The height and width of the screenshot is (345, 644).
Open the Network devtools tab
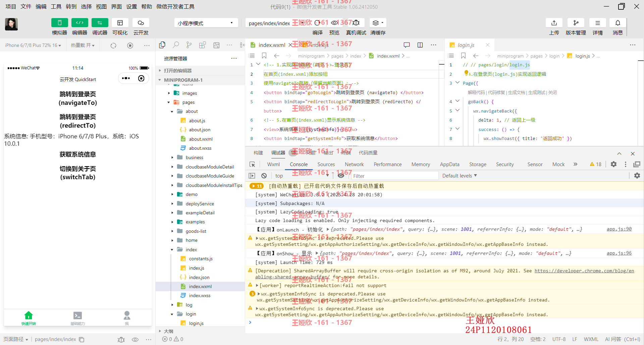point(354,164)
